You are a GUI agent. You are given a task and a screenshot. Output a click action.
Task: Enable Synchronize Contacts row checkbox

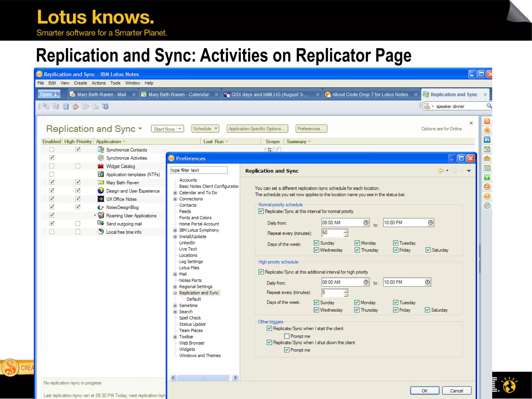click(x=52, y=150)
